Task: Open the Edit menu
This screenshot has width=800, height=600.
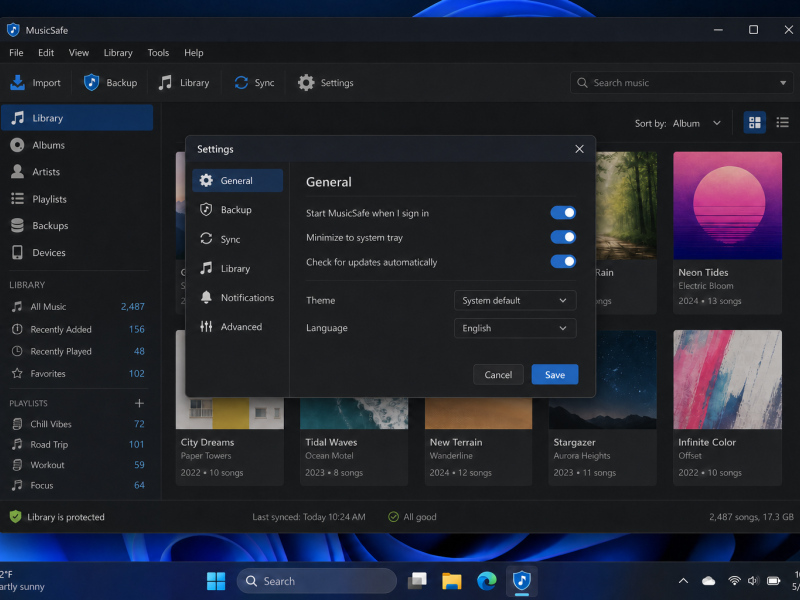Action: click(46, 53)
